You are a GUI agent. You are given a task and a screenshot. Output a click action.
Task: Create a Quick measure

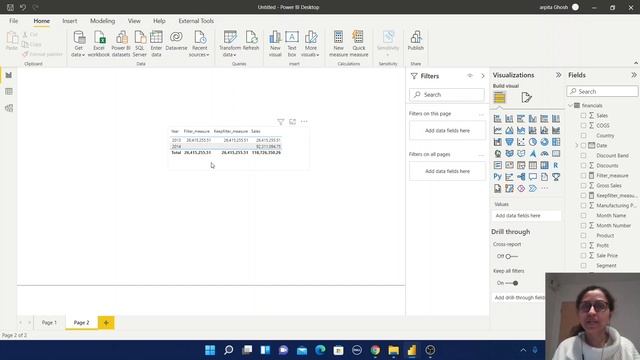pos(359,44)
